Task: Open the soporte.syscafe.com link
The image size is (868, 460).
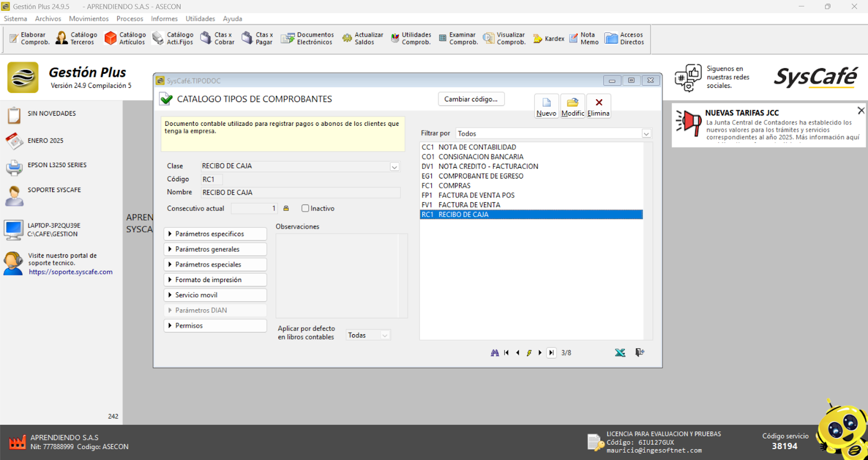Action: pos(71,272)
